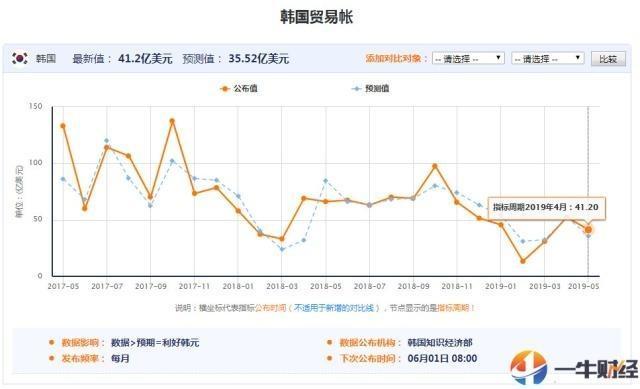Viewport: 640px width, 389px height.
Task: Click the forecast value 35.52亿美元
Action: tap(258, 59)
